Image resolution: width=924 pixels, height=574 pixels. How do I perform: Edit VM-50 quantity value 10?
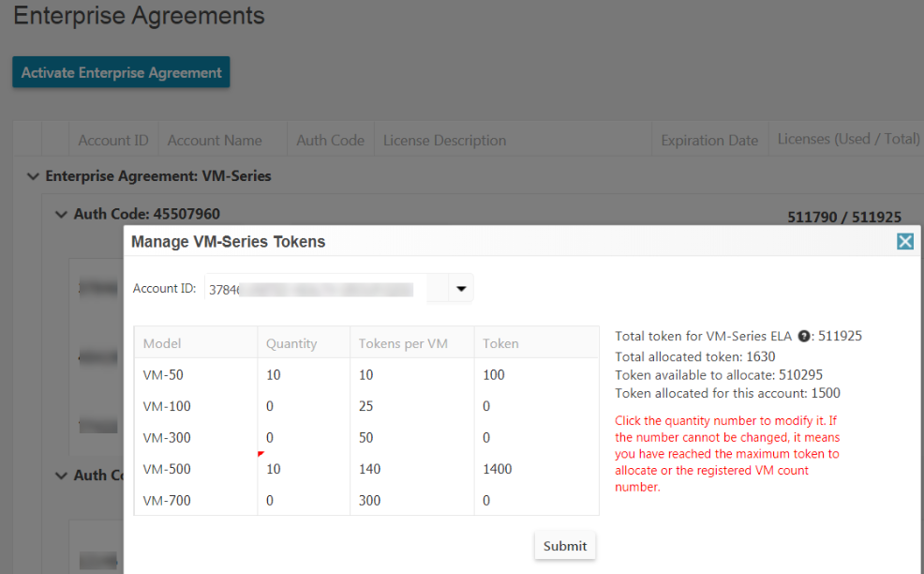tap(274, 374)
